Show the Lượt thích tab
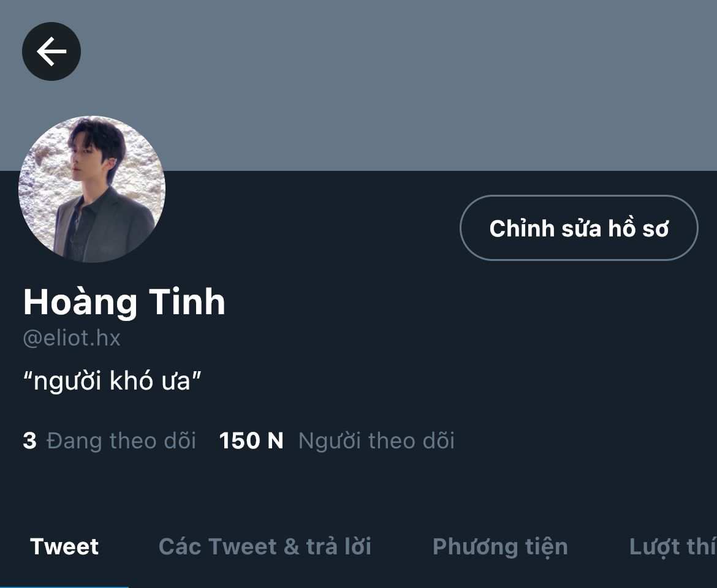717x588 pixels. (x=673, y=548)
